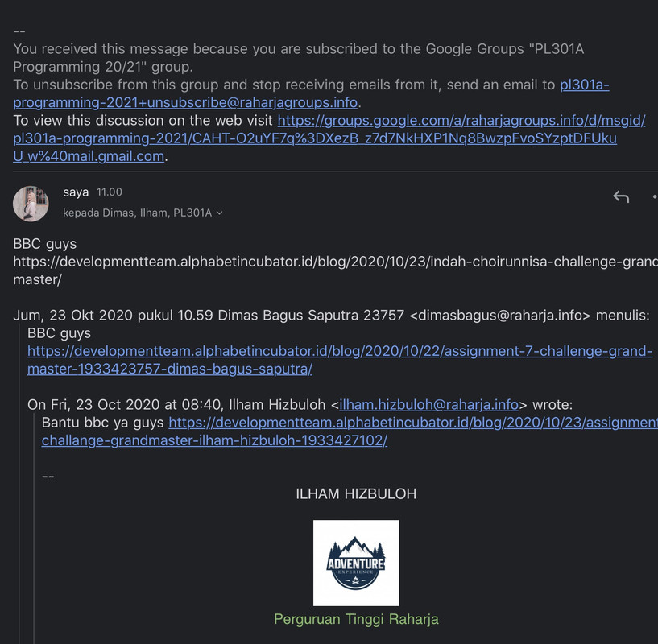This screenshot has width=658, height=644.
Task: Open the Adventure Experience logo image
Action: [x=356, y=563]
